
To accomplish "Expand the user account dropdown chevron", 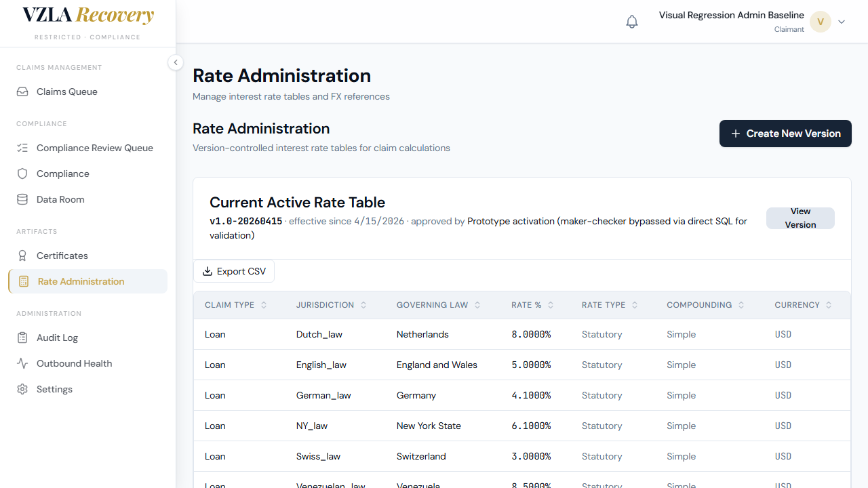I will pos(842,22).
